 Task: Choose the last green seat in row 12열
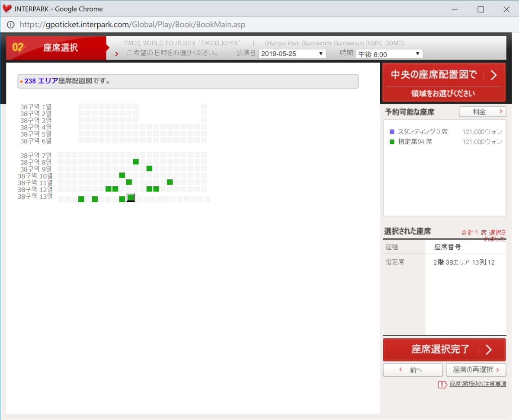click(x=156, y=189)
